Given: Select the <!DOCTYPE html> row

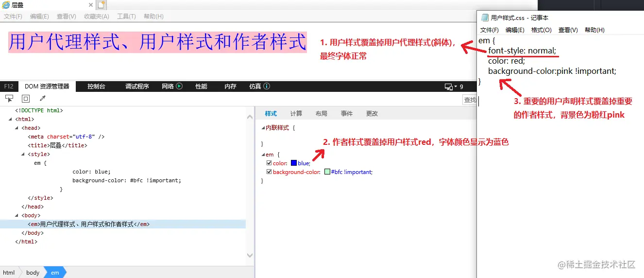Looking at the screenshot, I should [39, 110].
